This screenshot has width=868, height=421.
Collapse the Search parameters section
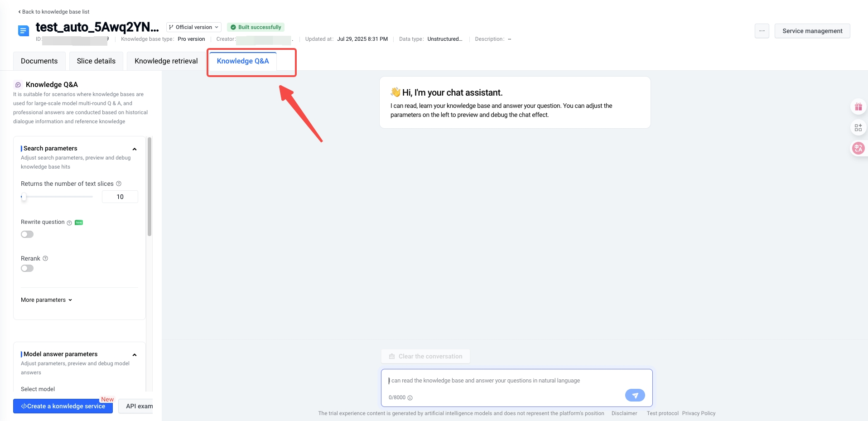coord(135,149)
